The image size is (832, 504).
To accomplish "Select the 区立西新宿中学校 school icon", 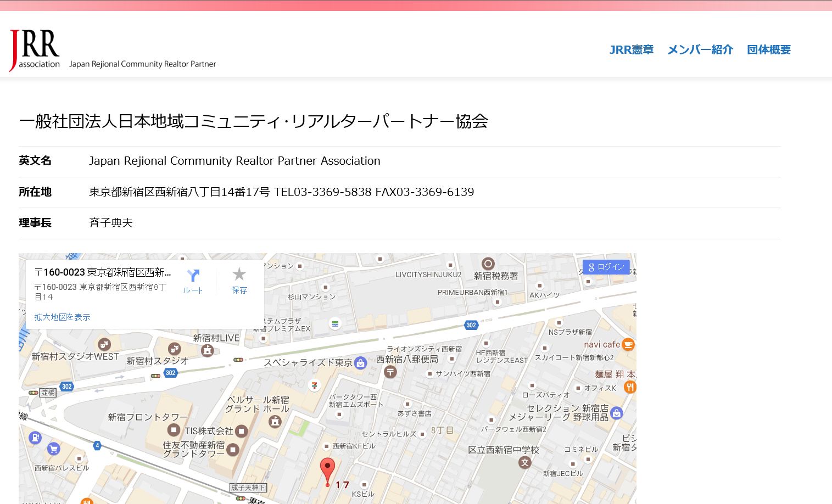I will coord(525,462).
